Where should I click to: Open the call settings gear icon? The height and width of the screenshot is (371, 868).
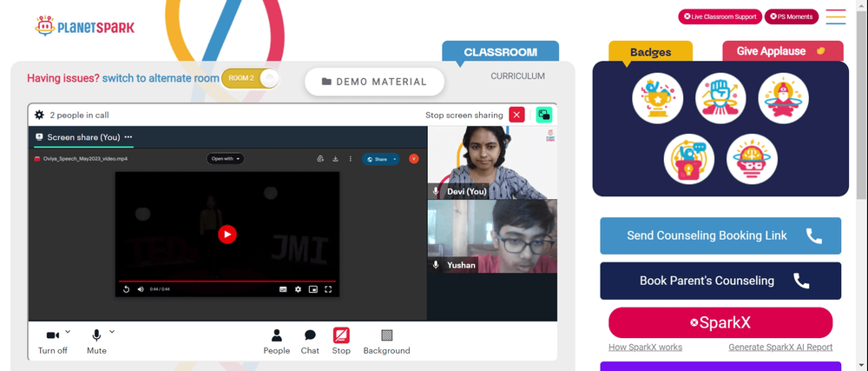coord(39,116)
